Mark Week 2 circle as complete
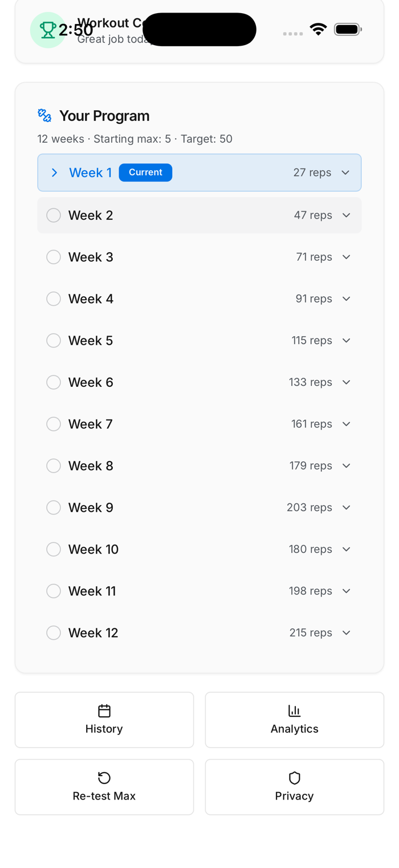The width and height of the screenshot is (399, 868). (x=54, y=215)
